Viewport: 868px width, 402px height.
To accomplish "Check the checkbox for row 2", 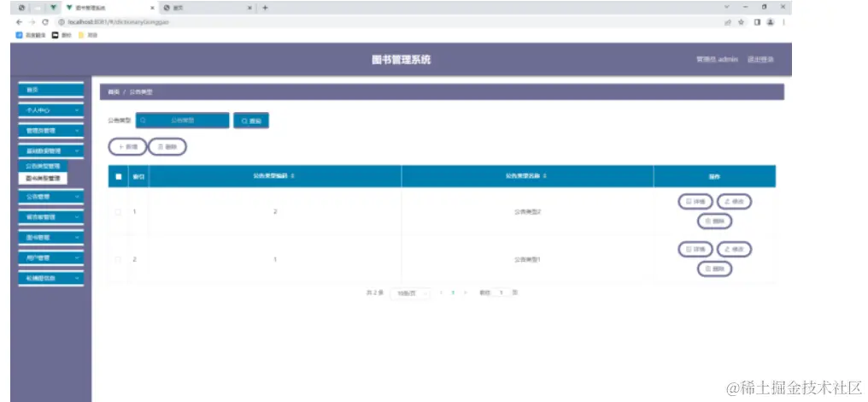I will 118,259.
